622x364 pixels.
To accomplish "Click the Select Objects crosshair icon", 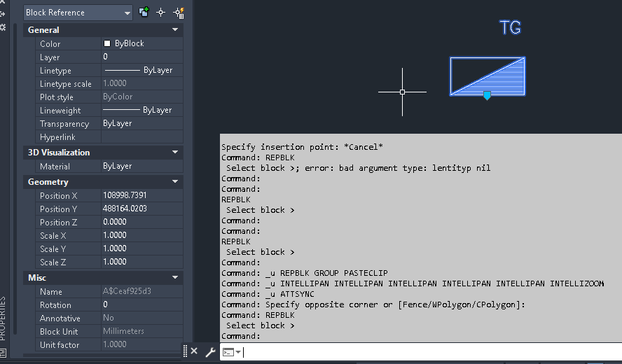I will click(x=160, y=13).
